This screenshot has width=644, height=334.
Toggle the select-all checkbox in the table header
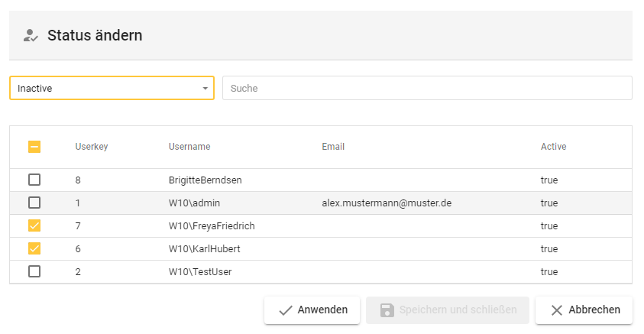click(34, 147)
